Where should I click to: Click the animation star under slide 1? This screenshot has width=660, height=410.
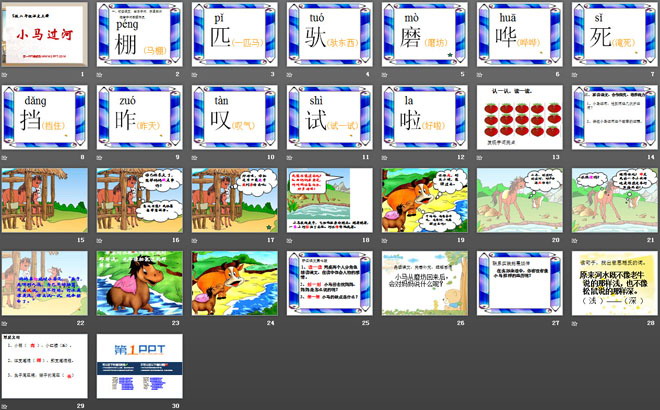point(4,75)
